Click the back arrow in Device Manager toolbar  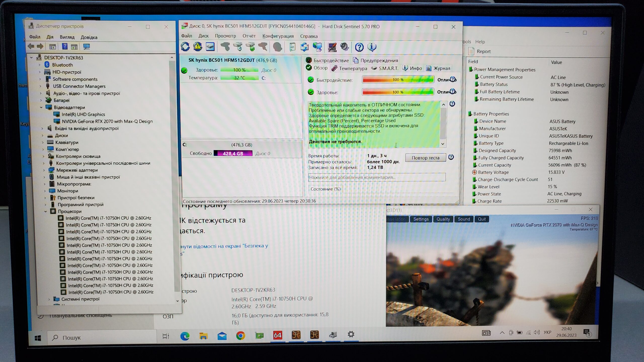pyautogui.click(x=31, y=46)
